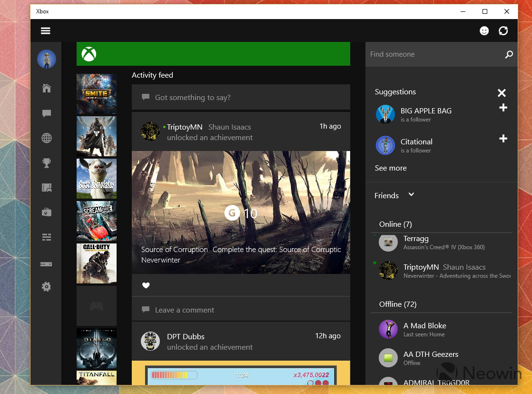The width and height of the screenshot is (532, 394).
Task: Click the search magnifier icon
Action: point(509,54)
